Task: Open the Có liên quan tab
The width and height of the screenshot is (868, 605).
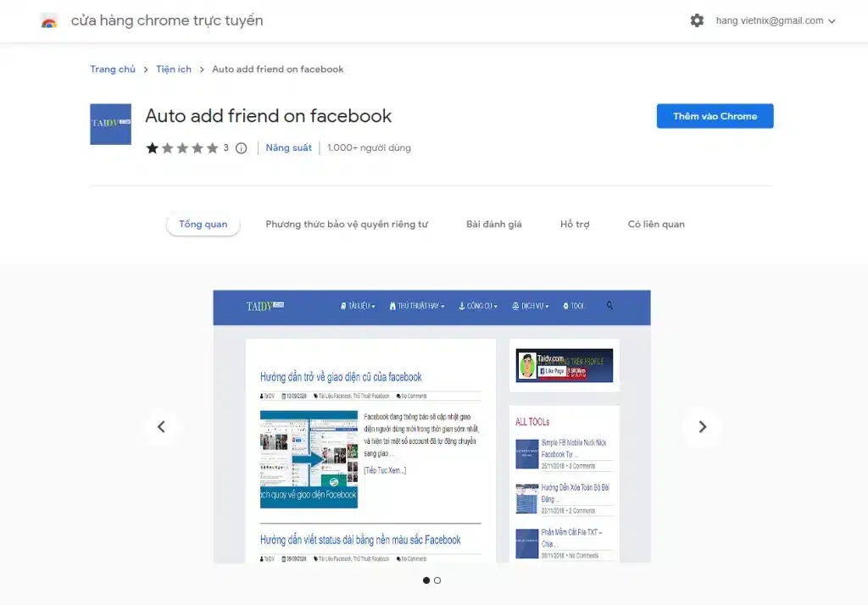Action: pos(656,225)
